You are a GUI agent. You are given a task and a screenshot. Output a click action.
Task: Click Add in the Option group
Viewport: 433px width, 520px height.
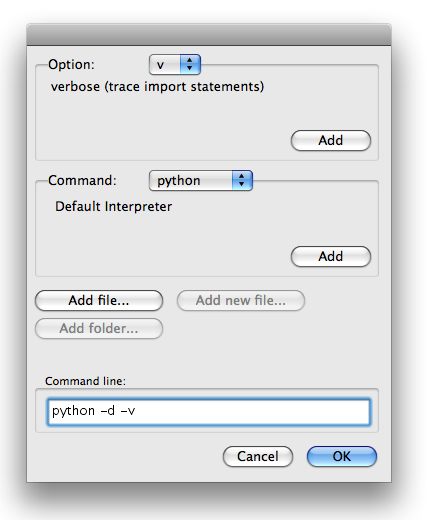[331, 140]
